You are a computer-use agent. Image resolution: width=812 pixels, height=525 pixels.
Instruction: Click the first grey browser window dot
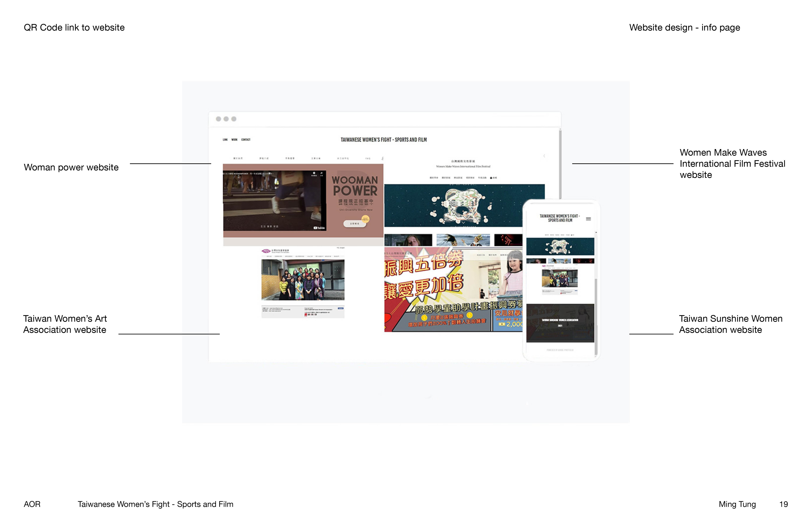218,119
